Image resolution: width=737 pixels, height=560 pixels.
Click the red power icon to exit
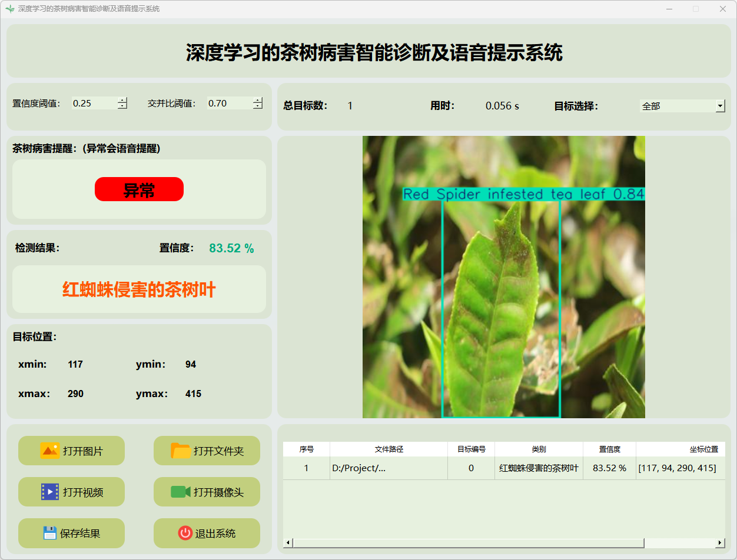(185, 533)
